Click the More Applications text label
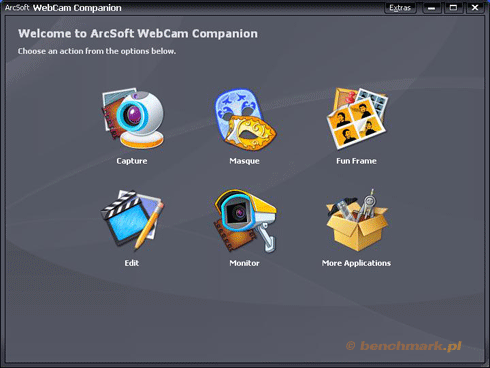490x368 pixels. (356, 263)
